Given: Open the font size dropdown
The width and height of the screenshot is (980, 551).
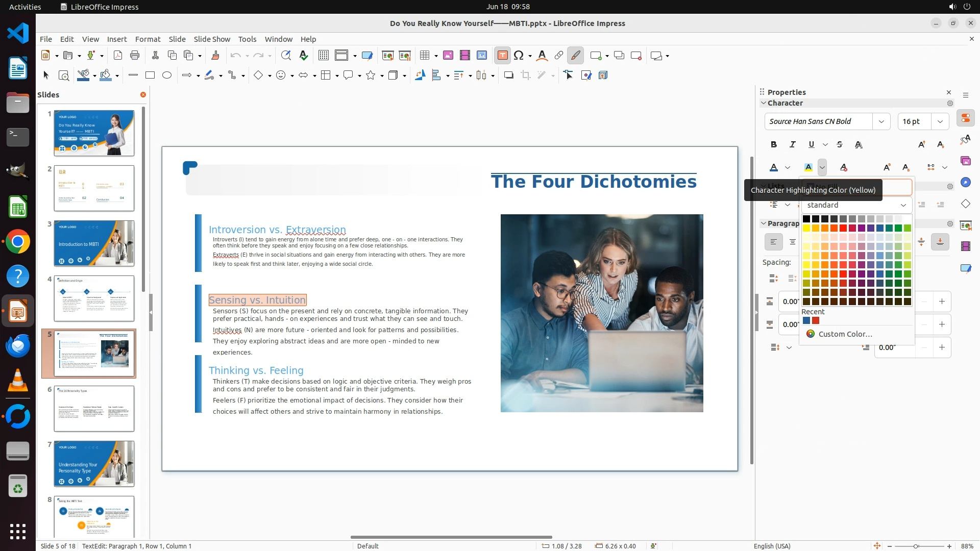Looking at the screenshot, I should (x=940, y=121).
